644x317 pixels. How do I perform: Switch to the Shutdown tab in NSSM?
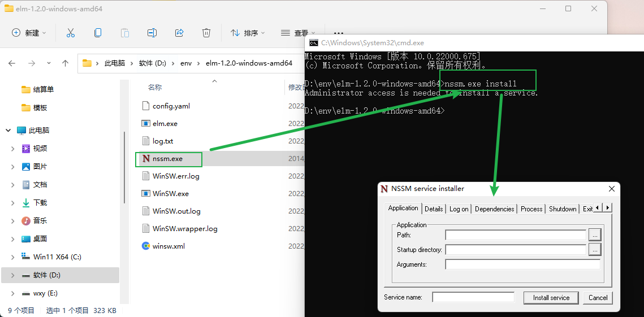tap(563, 209)
